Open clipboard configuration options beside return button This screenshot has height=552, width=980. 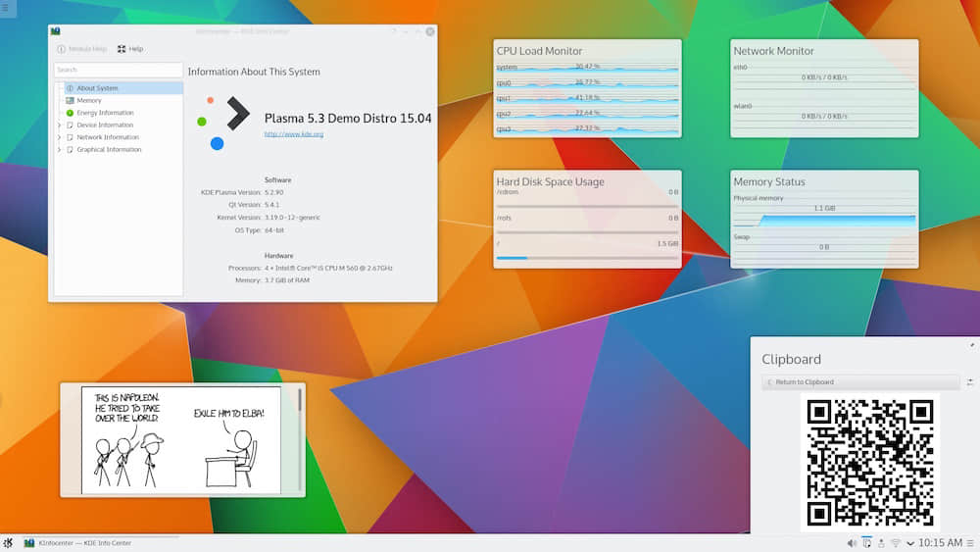pyautogui.click(x=970, y=382)
